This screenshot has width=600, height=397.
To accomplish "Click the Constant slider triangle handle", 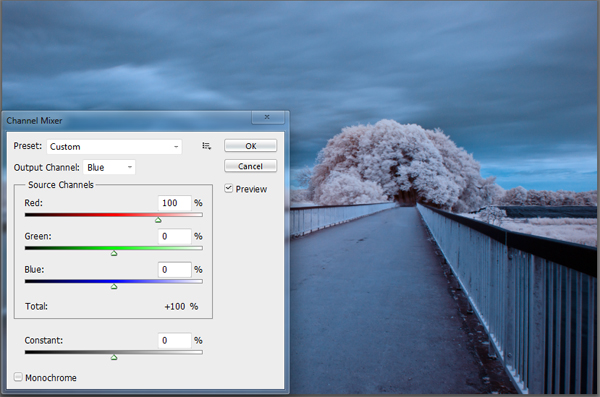I will 114,357.
